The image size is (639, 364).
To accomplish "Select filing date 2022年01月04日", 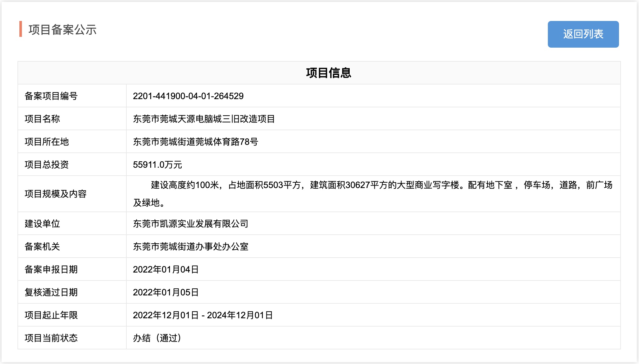I will [x=166, y=269].
